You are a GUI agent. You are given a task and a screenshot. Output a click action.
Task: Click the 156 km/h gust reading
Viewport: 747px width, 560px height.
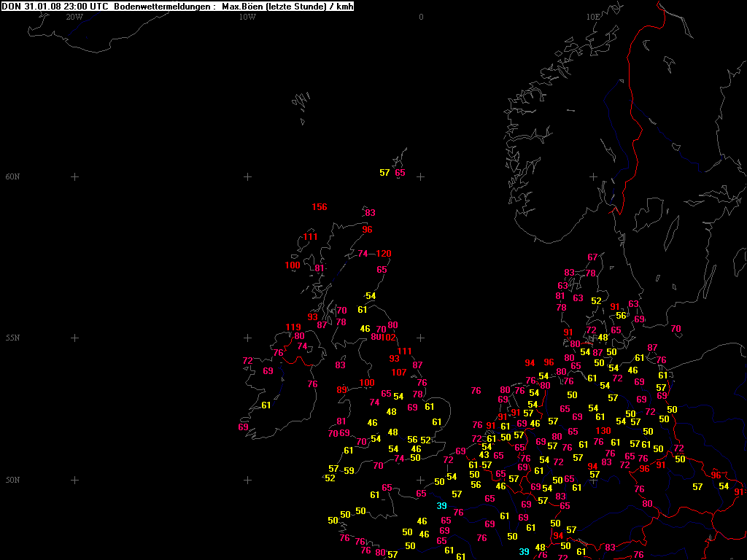(x=320, y=207)
